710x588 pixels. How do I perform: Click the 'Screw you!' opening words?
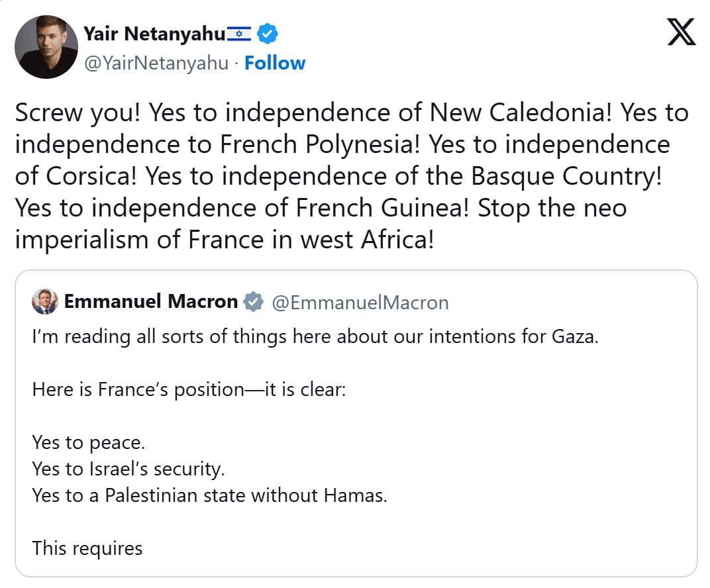click(x=77, y=113)
